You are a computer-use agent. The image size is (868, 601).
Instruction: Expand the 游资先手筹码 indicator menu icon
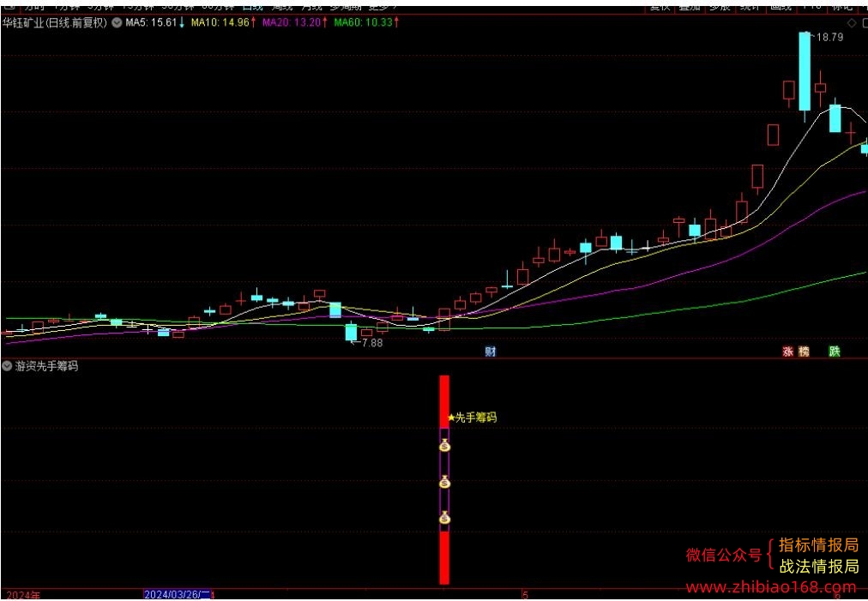point(7,366)
